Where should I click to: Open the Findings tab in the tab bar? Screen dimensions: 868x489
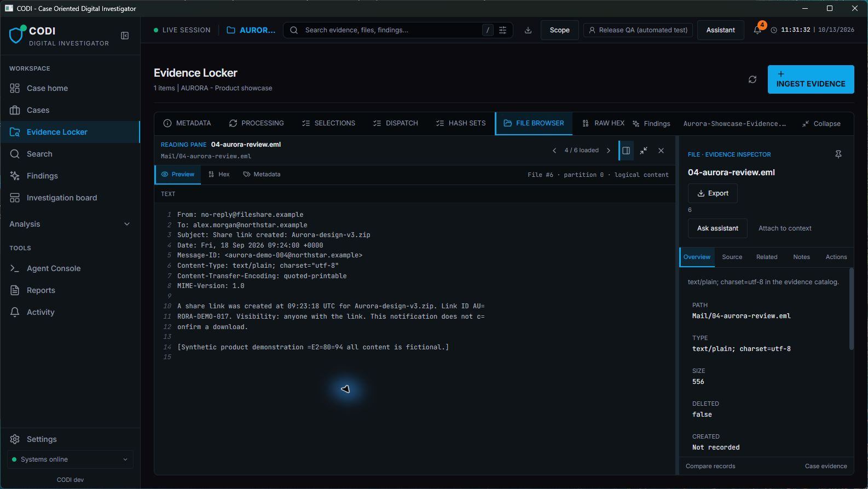[x=651, y=124]
